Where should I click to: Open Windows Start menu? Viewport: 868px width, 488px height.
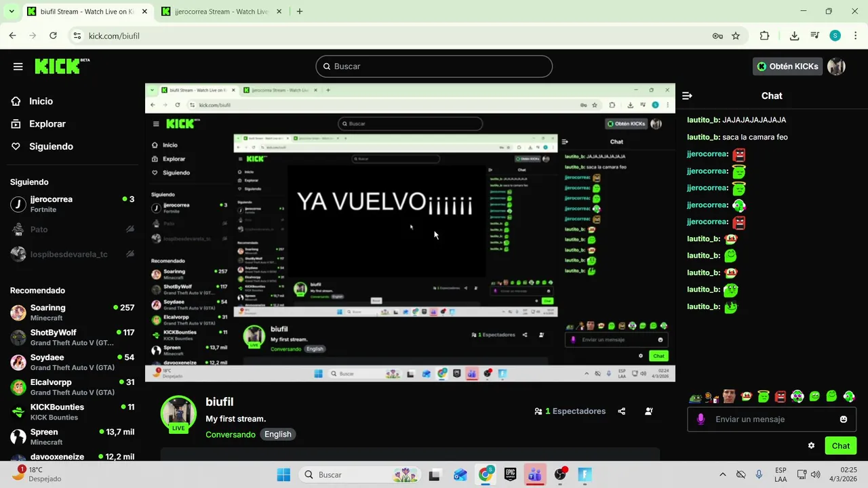click(x=283, y=474)
